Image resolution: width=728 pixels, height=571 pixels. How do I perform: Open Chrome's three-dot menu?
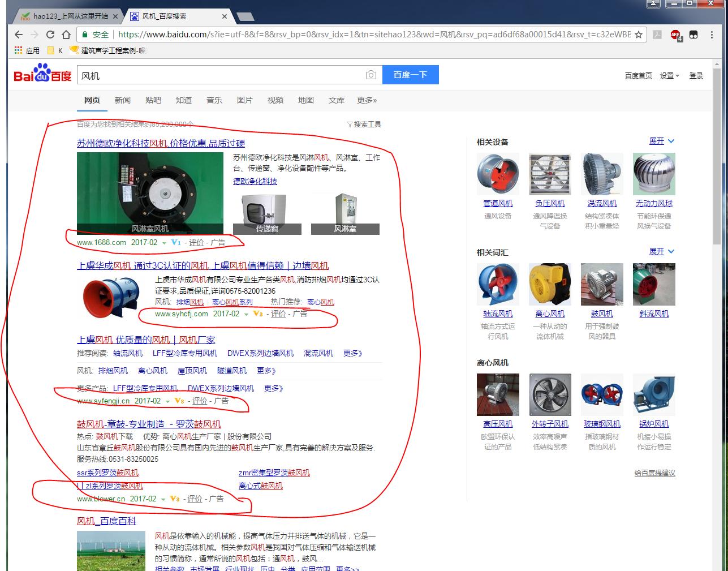click(x=712, y=34)
